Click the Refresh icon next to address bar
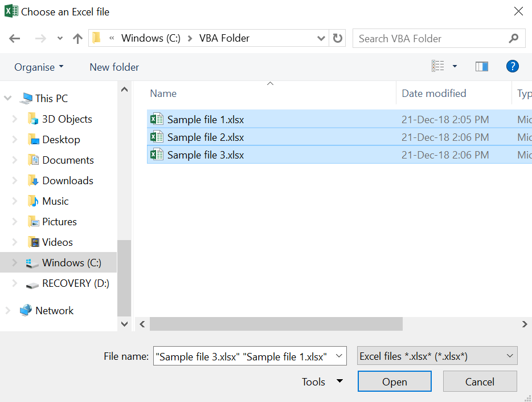The width and height of the screenshot is (532, 402). pos(337,38)
